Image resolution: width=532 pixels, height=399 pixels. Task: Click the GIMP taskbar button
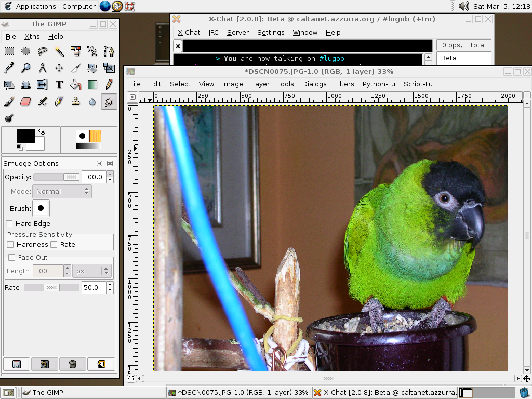point(47,393)
